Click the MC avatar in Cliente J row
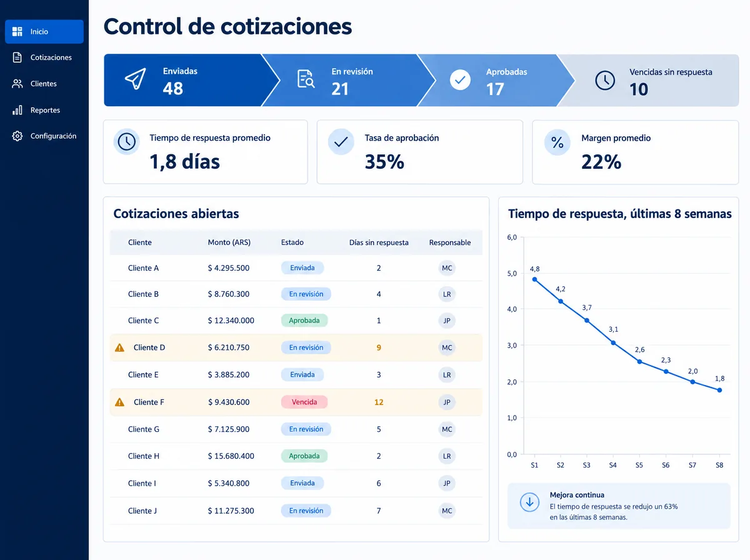This screenshot has height=560, width=750. click(447, 511)
